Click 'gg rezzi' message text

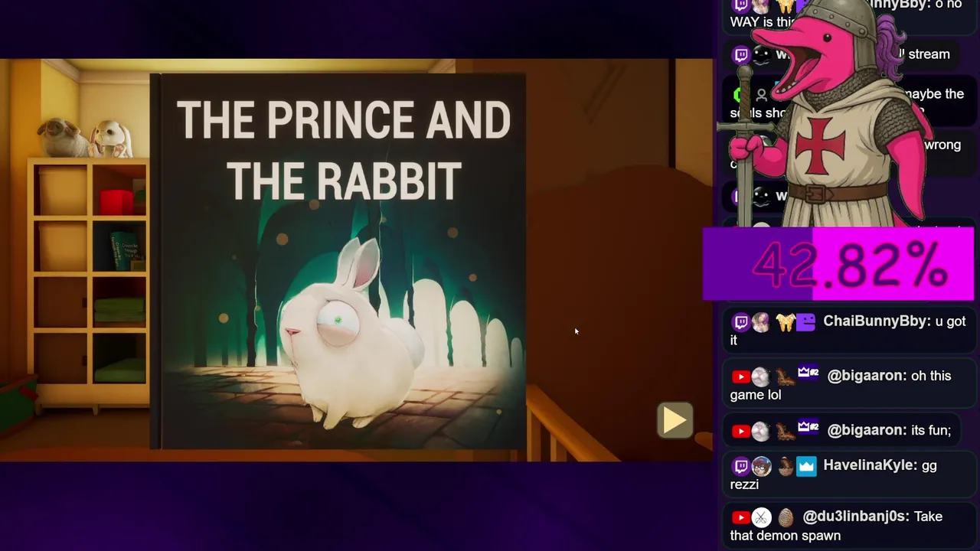pyautogui.click(x=833, y=474)
